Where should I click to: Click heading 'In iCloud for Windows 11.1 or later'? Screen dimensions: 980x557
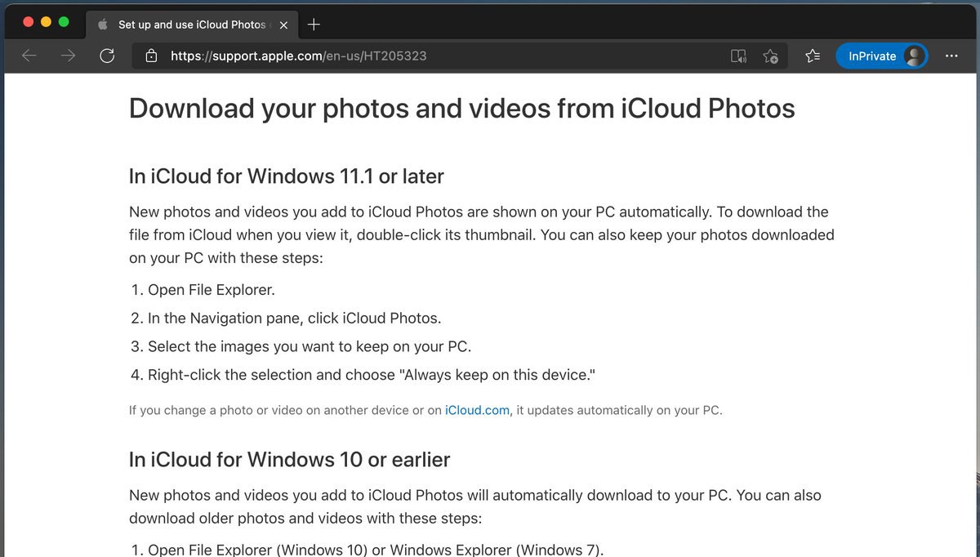coord(287,176)
